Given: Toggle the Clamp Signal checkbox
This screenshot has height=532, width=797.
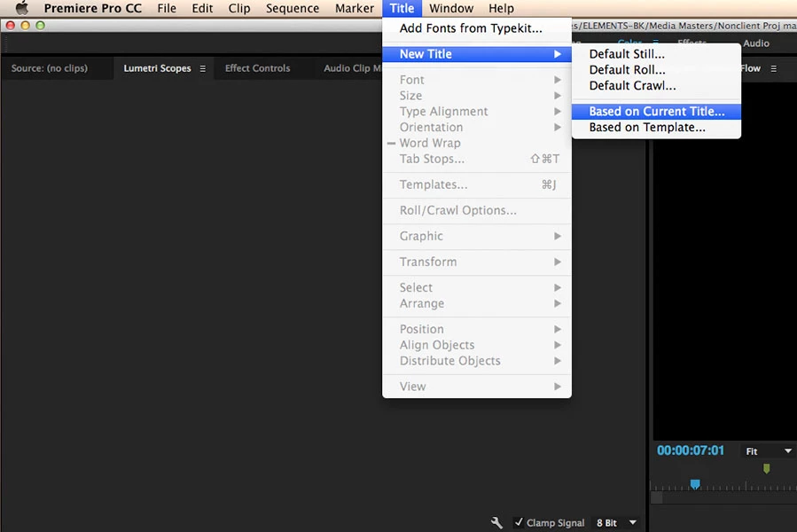Looking at the screenshot, I should [519, 522].
